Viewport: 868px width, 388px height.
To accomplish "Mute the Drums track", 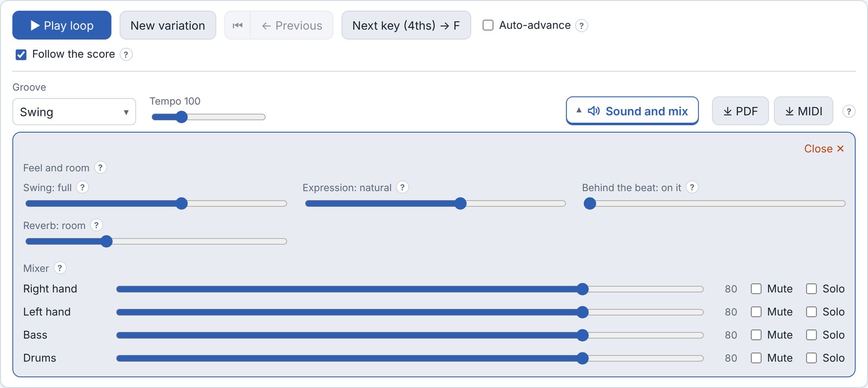I will (x=756, y=358).
